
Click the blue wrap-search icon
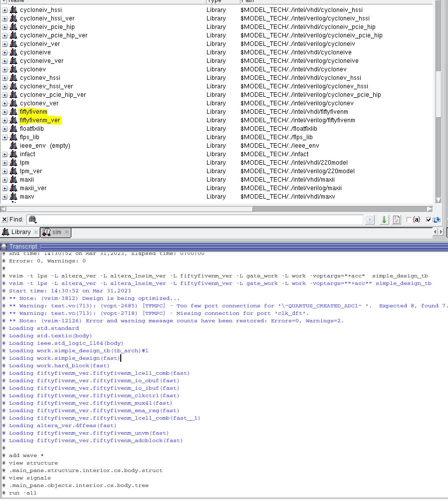(437, 220)
